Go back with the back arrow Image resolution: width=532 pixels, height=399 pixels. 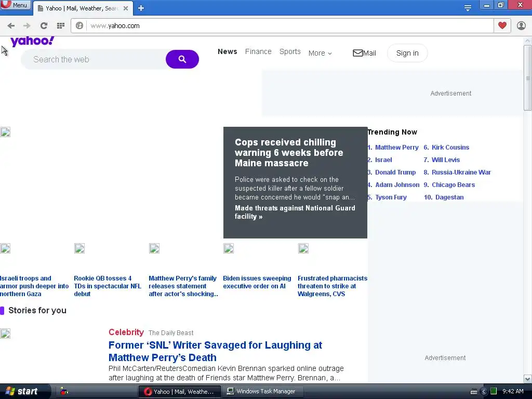pyautogui.click(x=11, y=26)
